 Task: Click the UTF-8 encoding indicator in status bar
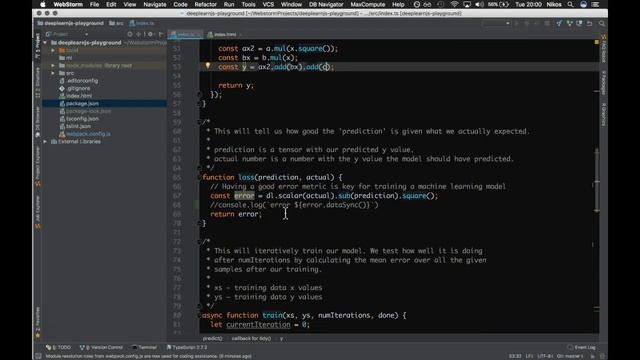[545, 356]
